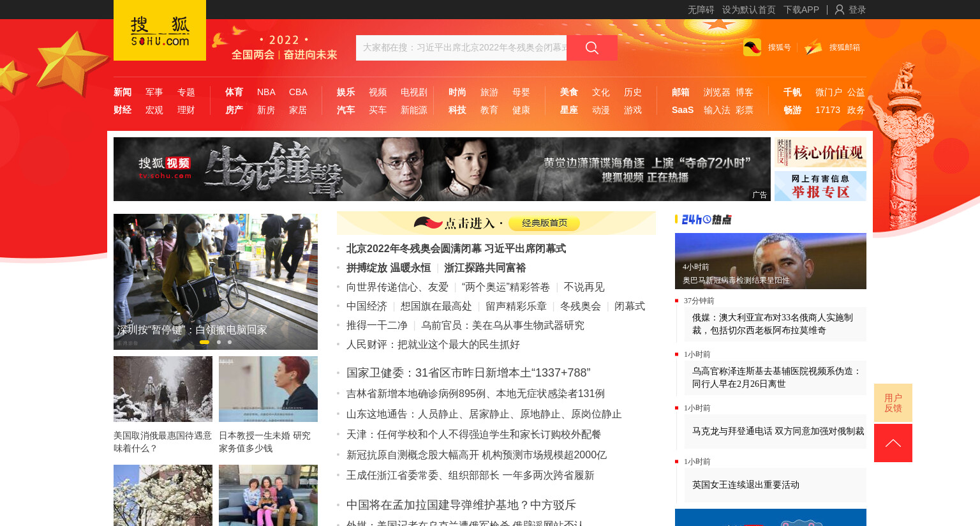Select the first carousel dot indicator
The height and width of the screenshot is (526, 980).
(x=204, y=342)
